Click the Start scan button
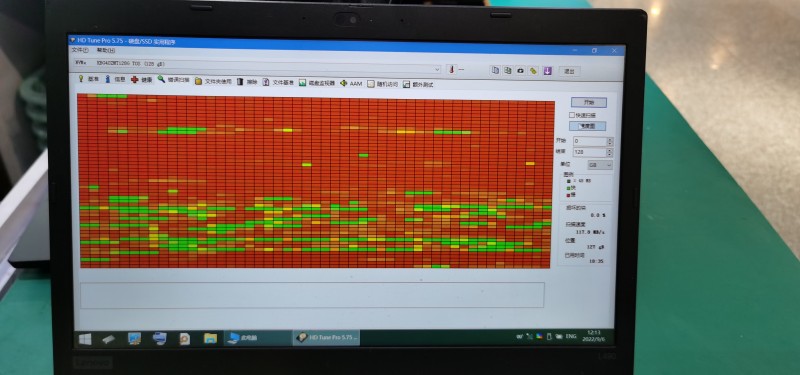Viewport: 800px width, 375px height. point(588,103)
